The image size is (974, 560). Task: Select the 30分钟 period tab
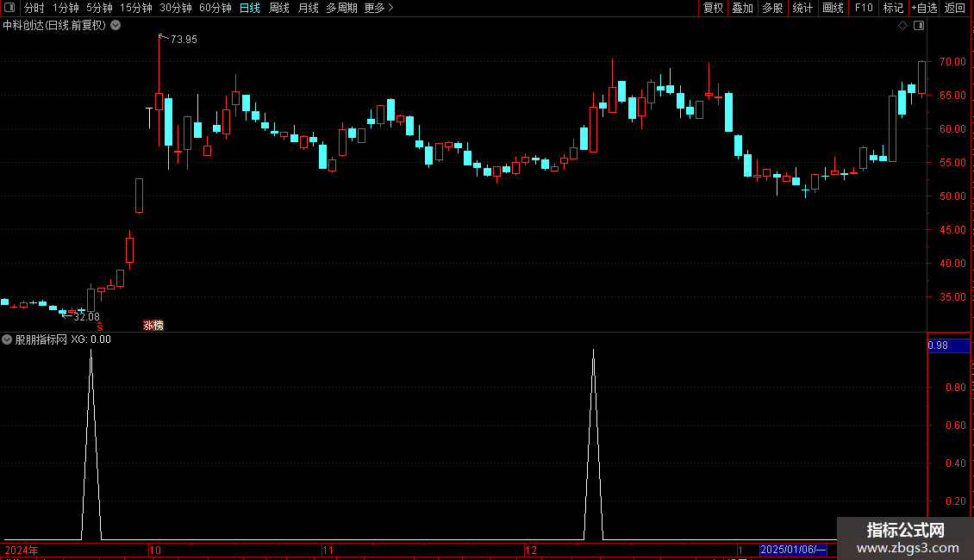[176, 8]
